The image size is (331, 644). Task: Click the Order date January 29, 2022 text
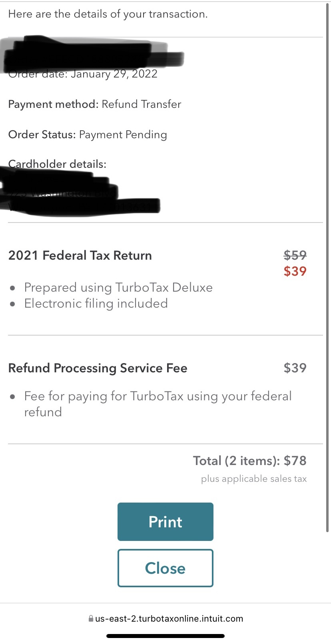[x=114, y=74]
